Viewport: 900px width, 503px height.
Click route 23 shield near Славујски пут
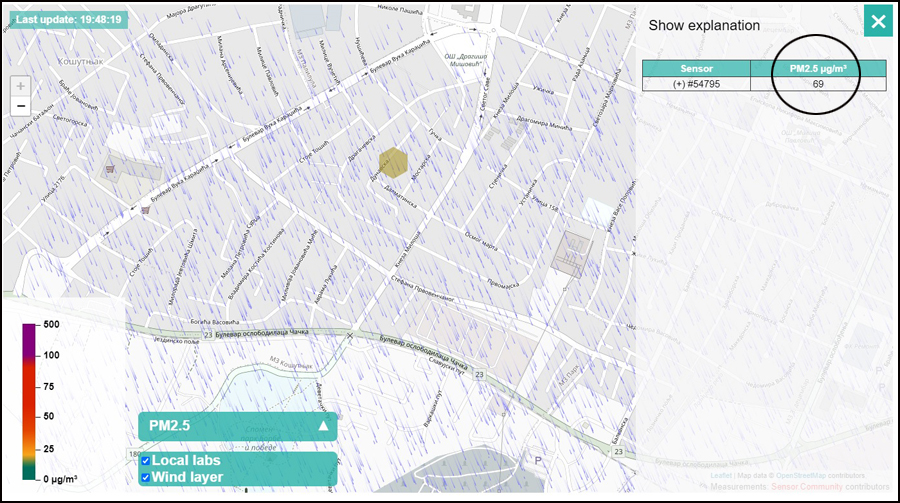(x=479, y=374)
